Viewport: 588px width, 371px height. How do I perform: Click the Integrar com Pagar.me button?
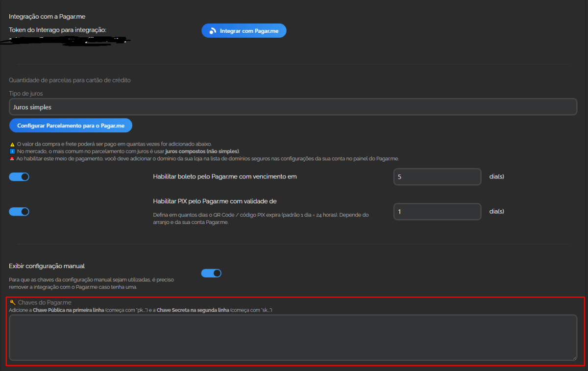(x=244, y=30)
